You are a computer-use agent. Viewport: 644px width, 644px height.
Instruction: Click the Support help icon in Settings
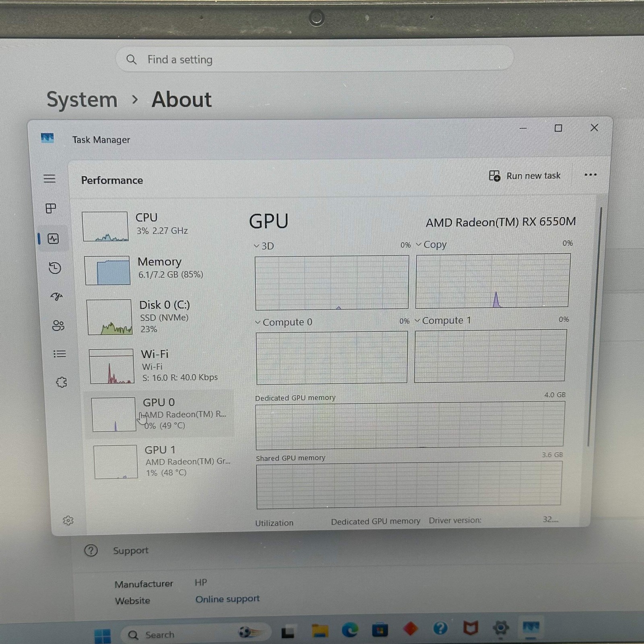(91, 550)
